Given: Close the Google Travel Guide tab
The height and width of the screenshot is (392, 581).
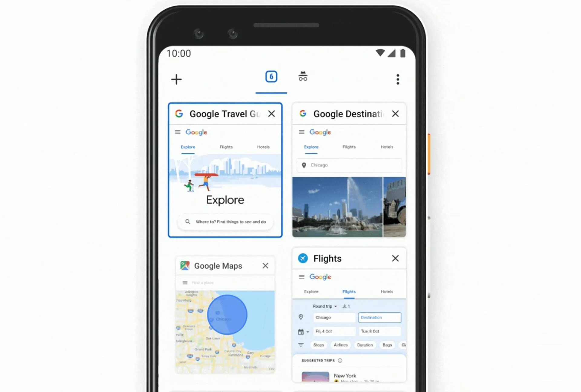Looking at the screenshot, I should 271,114.
